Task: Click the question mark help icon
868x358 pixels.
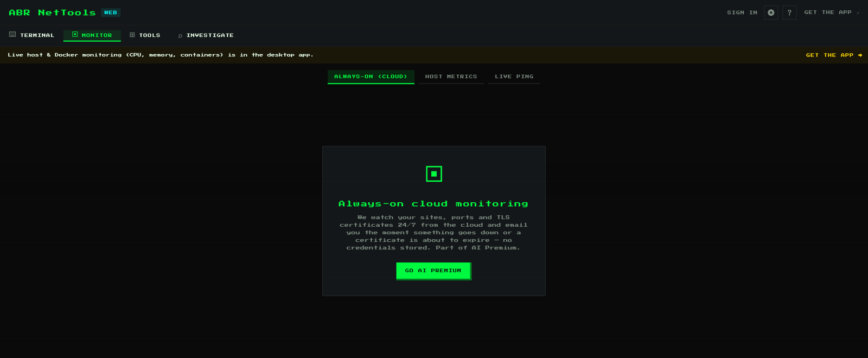Action: tap(789, 12)
